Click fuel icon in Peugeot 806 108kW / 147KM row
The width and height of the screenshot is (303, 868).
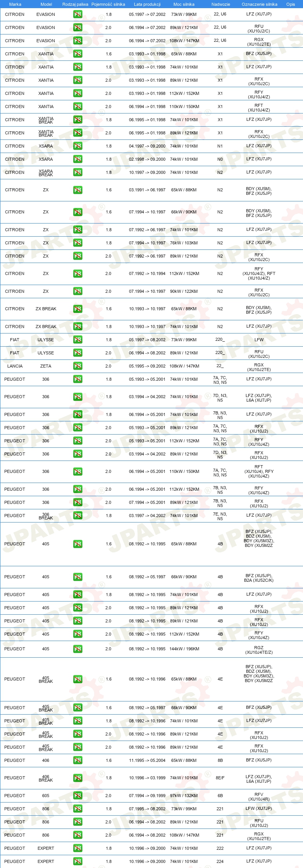point(77,835)
